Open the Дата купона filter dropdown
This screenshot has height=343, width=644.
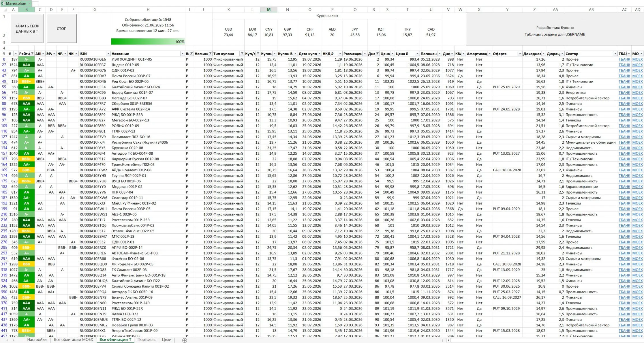click(x=319, y=54)
